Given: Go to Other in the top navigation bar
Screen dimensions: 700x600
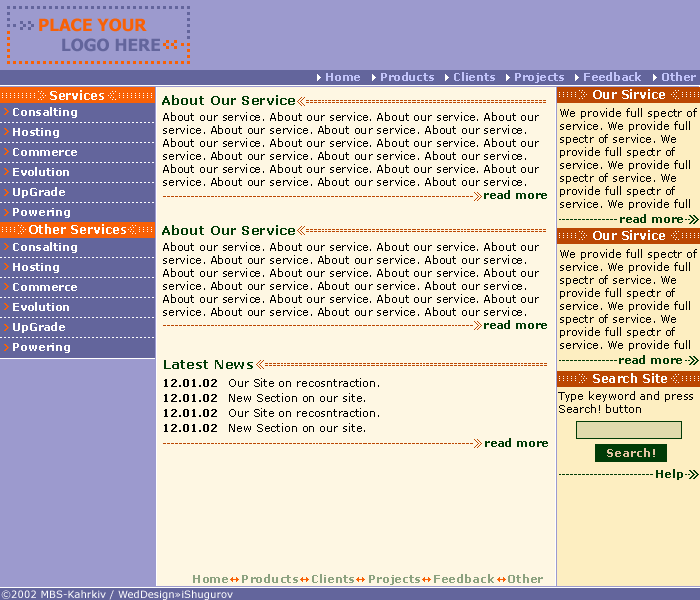Looking at the screenshot, I should (x=678, y=77).
